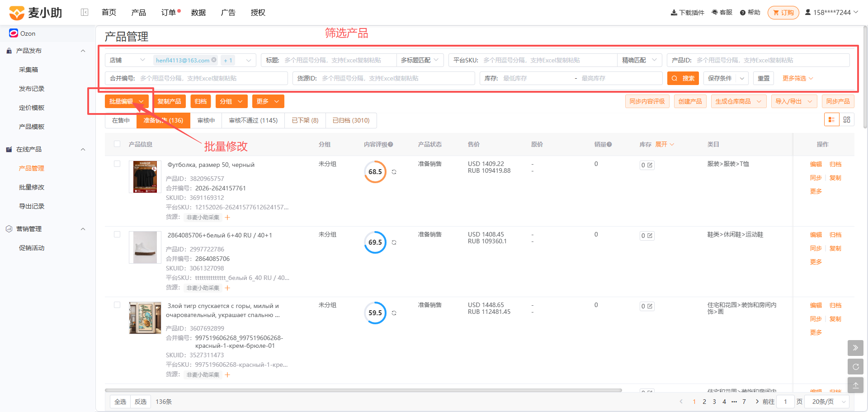Add source for product 2864085706
Image resolution: width=868 pixels, height=412 pixels.
coord(227,288)
